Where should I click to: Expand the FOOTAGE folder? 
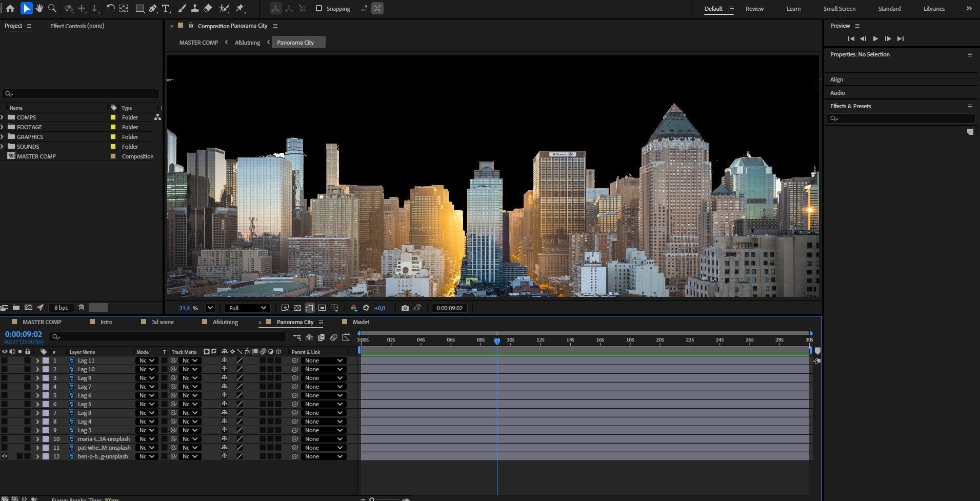click(3, 127)
